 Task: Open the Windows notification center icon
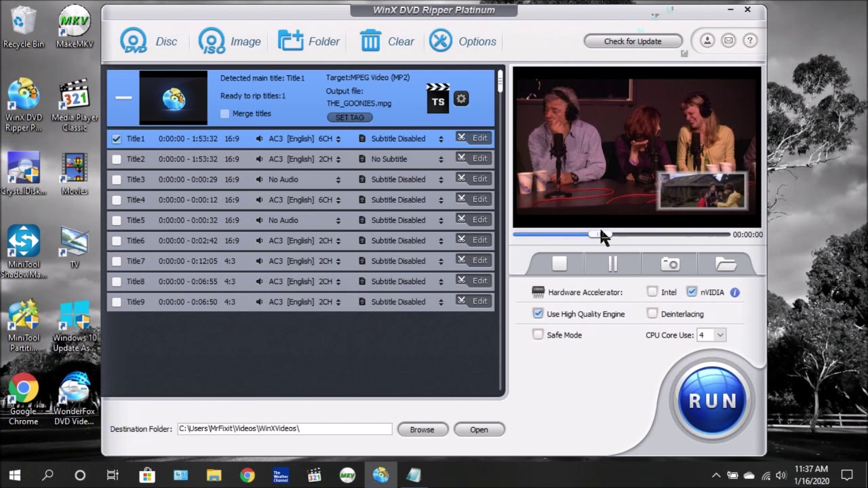pyautogui.click(x=847, y=475)
